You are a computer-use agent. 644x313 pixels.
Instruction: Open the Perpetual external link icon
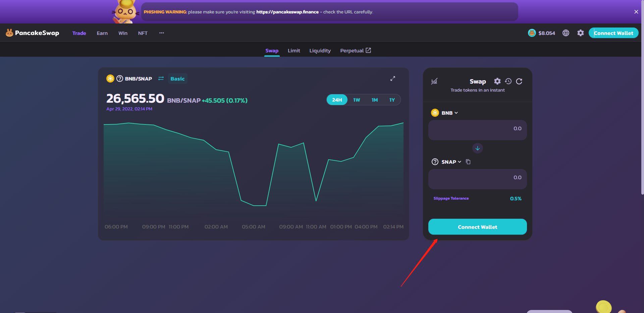(x=368, y=50)
